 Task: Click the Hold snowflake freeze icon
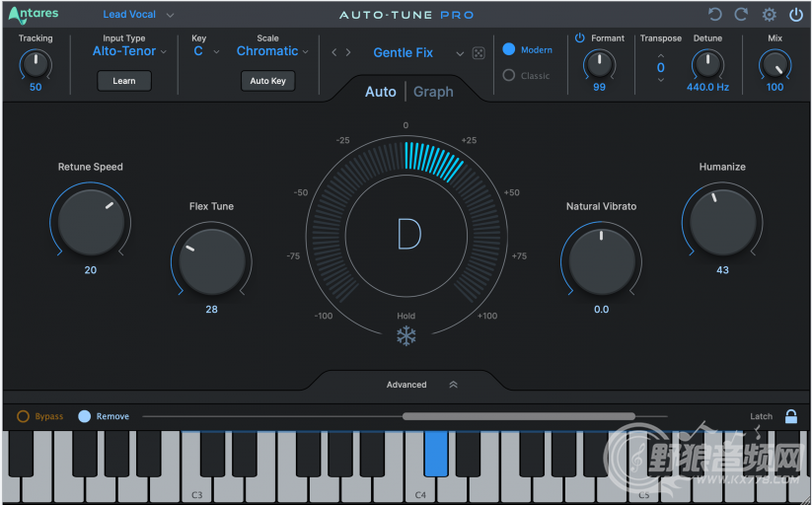click(x=406, y=336)
